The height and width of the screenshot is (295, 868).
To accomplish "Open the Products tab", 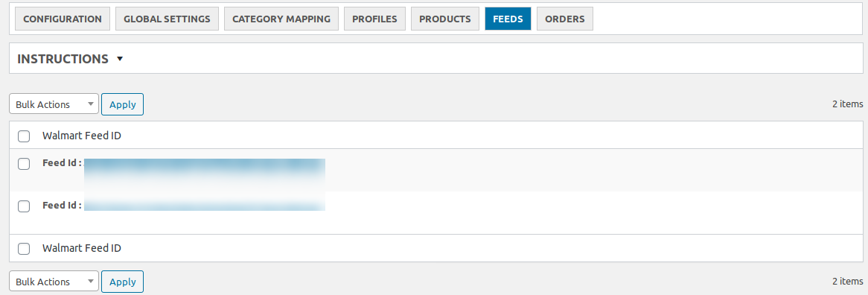I will coord(445,19).
